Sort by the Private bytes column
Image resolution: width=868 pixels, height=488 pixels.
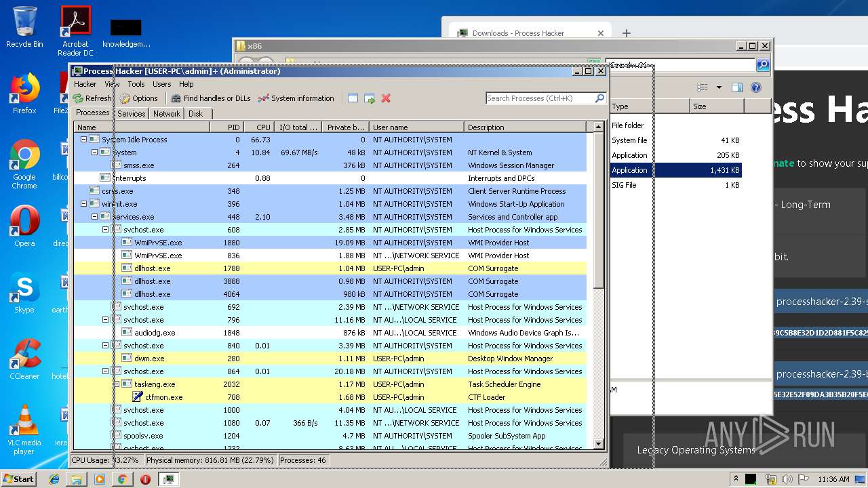(x=344, y=127)
